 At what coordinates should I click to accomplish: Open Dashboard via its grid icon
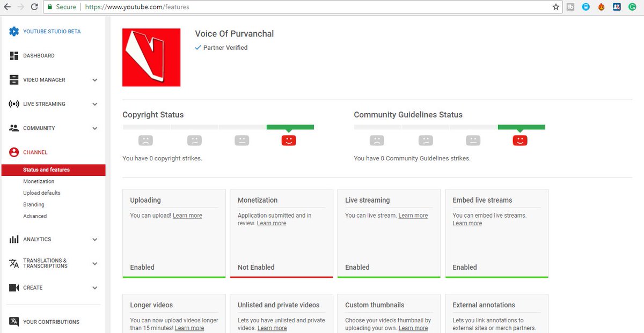coord(14,56)
